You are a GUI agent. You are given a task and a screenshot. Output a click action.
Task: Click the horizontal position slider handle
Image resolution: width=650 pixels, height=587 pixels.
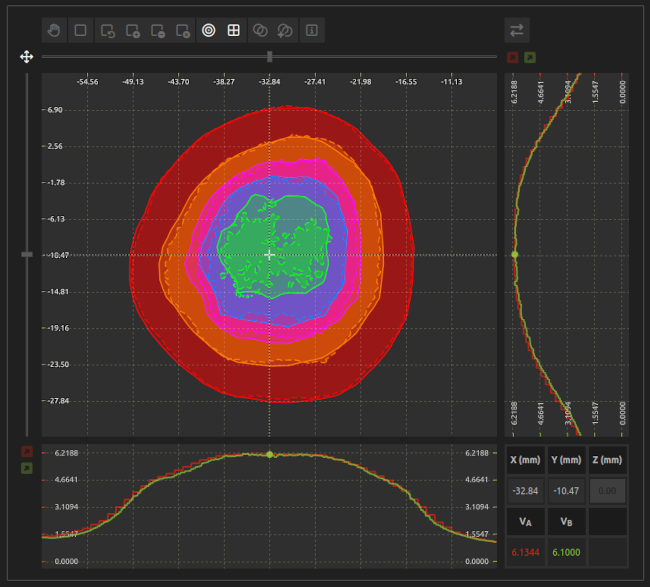click(270, 57)
